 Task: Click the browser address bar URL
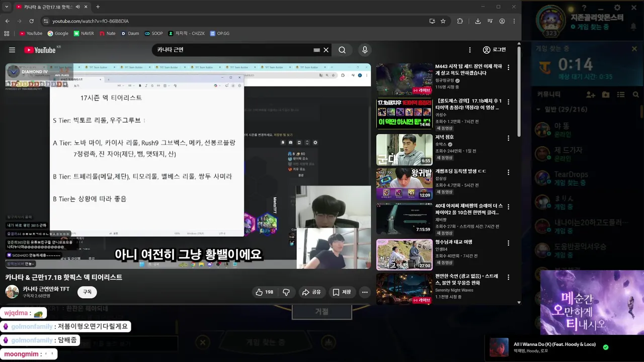click(x=91, y=21)
